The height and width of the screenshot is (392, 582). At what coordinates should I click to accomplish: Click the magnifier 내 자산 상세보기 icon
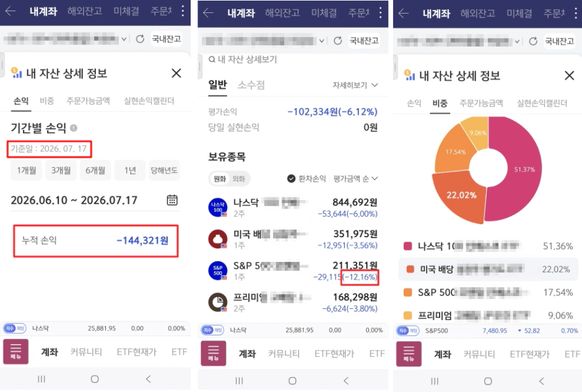pyautogui.click(x=212, y=59)
